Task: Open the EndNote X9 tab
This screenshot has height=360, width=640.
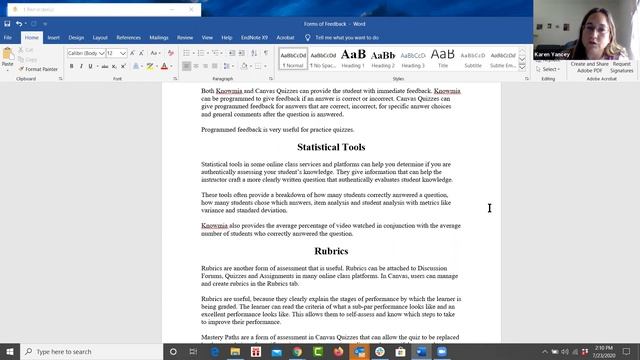Action: (x=254, y=38)
